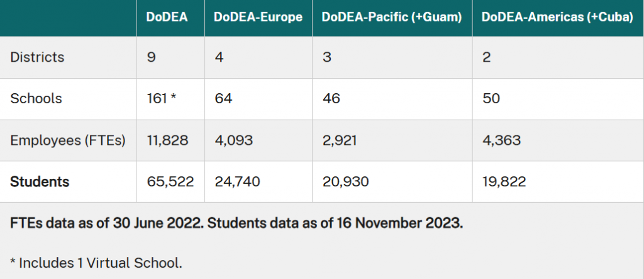Select the 2,921 Pacific employees cell
The height and width of the screenshot is (279, 644).
[339, 140]
